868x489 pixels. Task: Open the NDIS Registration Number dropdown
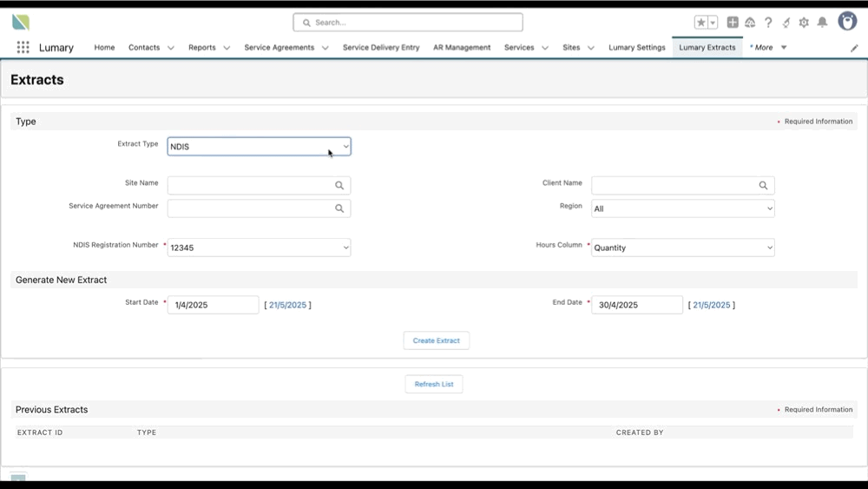(x=259, y=248)
